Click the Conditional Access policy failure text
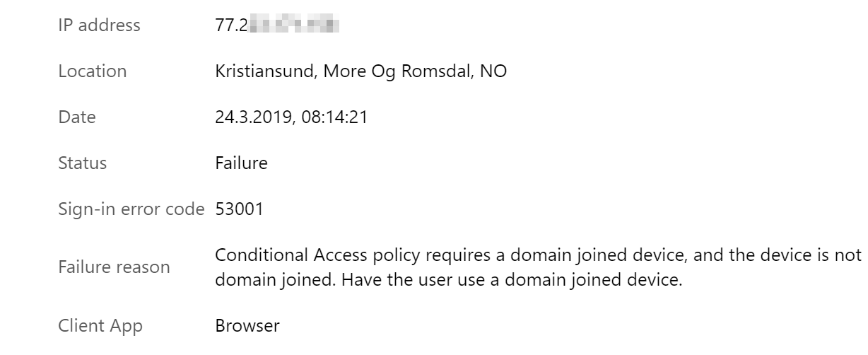Image resolution: width=868 pixels, height=355 pixels. [x=538, y=267]
